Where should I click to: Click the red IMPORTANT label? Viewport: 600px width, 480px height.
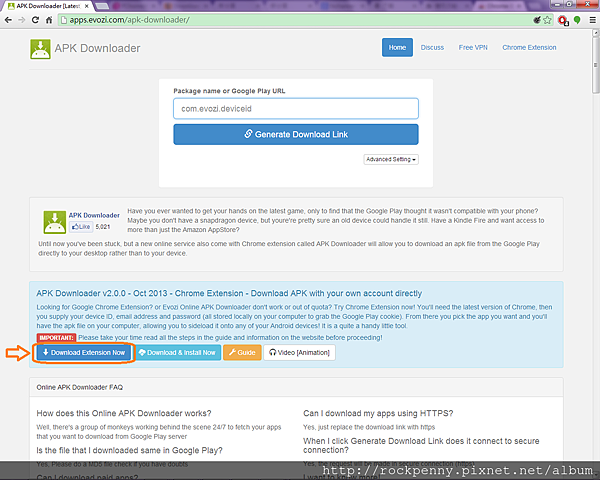click(x=56, y=338)
